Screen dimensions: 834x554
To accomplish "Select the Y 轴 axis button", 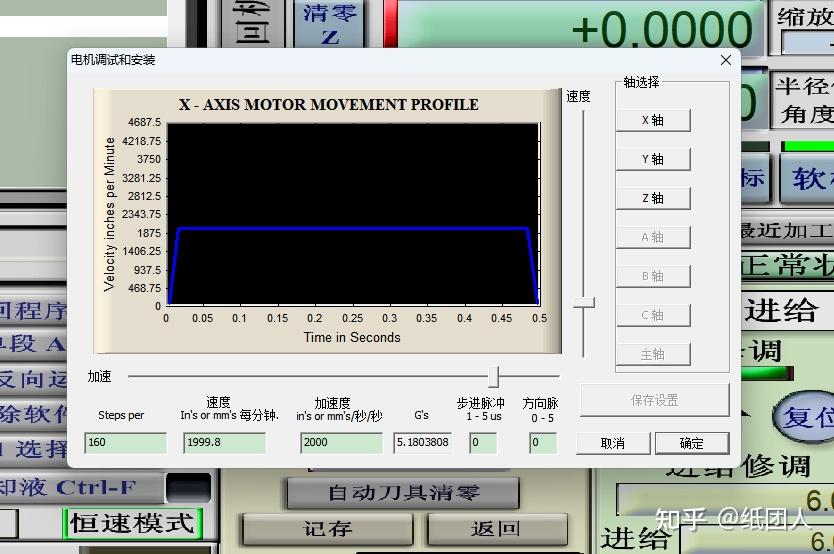I will pyautogui.click(x=653, y=159).
